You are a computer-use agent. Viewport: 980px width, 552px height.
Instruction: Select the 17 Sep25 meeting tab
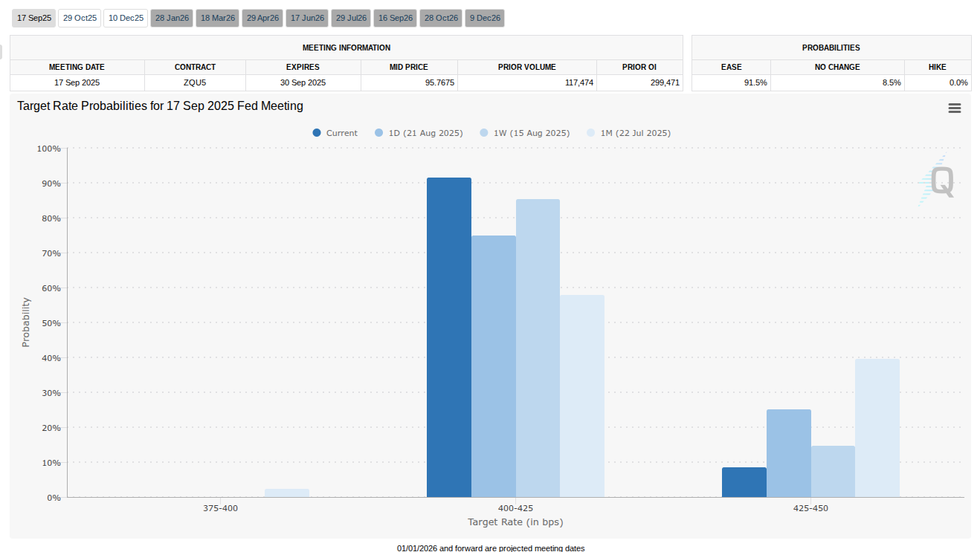[34, 18]
